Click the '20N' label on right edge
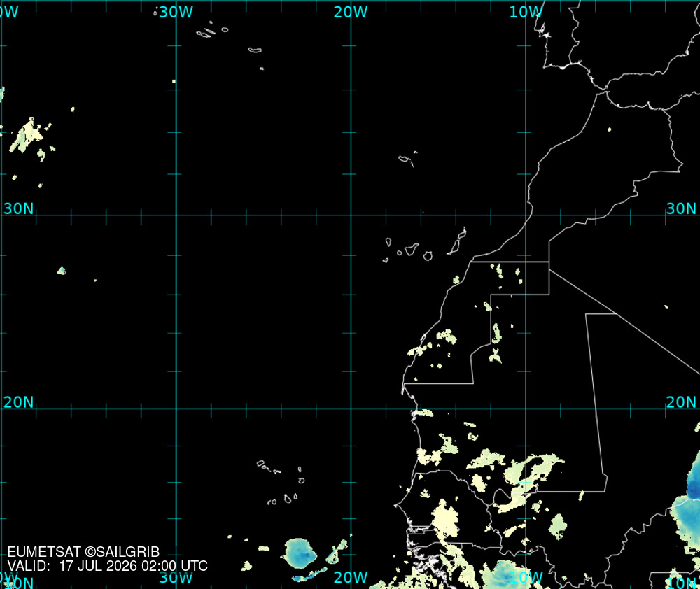This screenshot has height=589, width=700. pyautogui.click(x=681, y=402)
